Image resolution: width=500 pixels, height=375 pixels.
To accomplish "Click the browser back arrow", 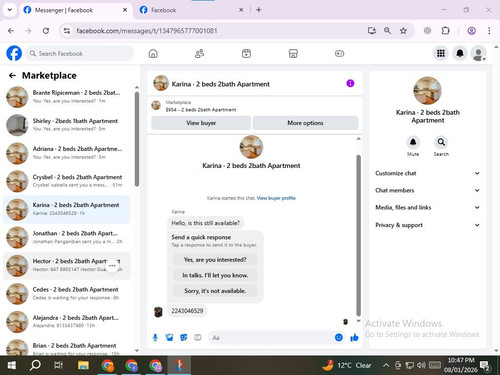I will [11, 31].
